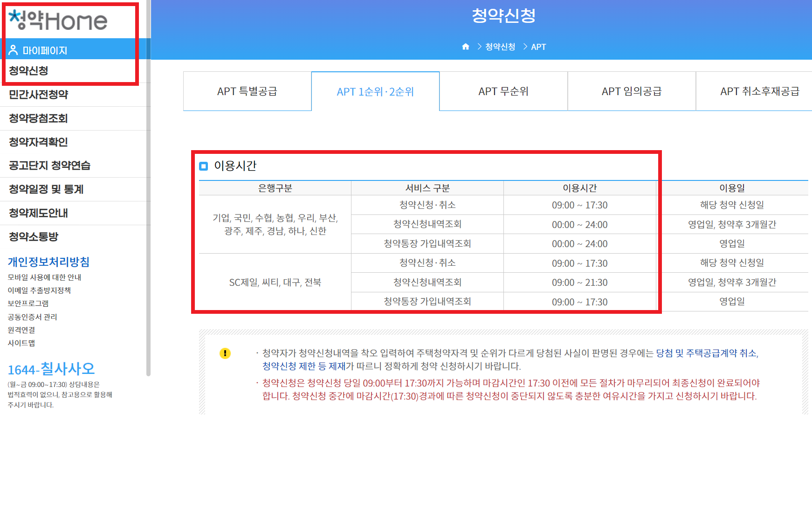Click the home icon in the breadcrumb

click(x=465, y=47)
